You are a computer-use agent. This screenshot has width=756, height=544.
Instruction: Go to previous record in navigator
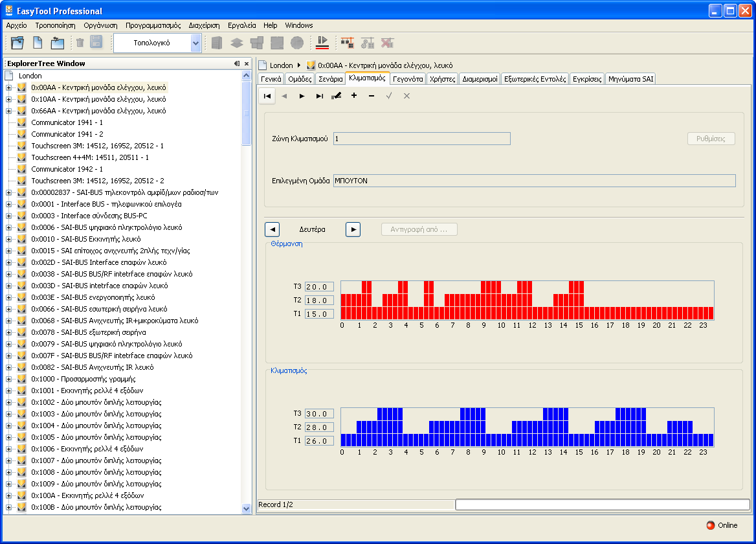(x=284, y=96)
